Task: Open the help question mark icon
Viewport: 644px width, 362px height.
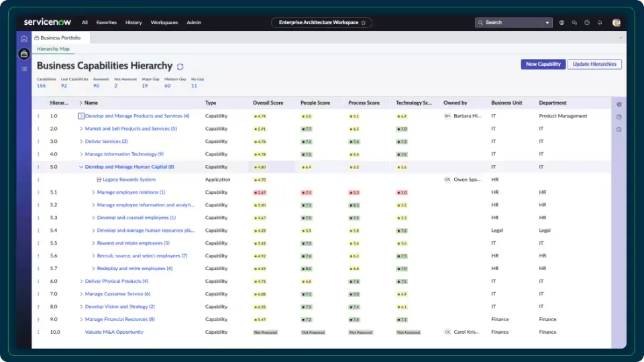Action: [x=587, y=23]
